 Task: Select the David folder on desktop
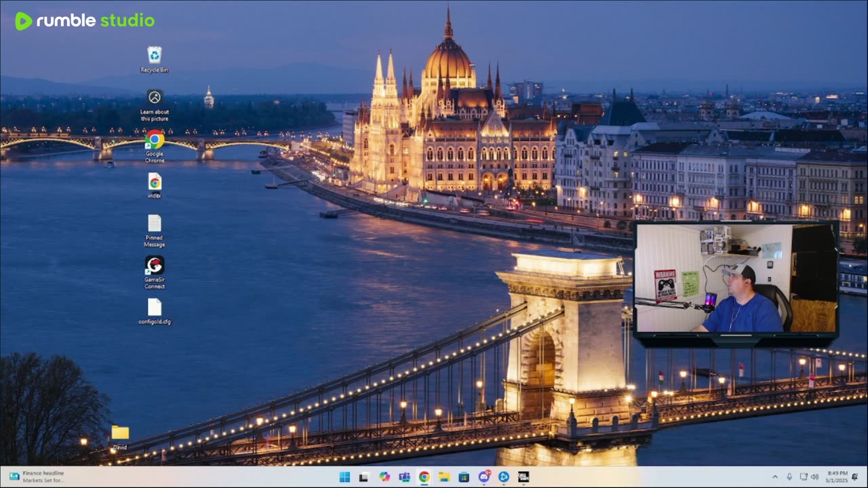point(120,434)
